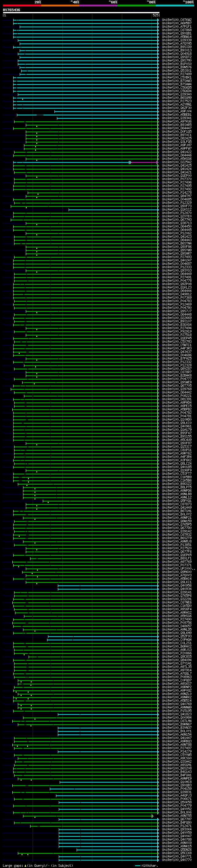Screen dimensions: 197x868
Task: Click the green ~80% legend segment
Action: (137, 6)
